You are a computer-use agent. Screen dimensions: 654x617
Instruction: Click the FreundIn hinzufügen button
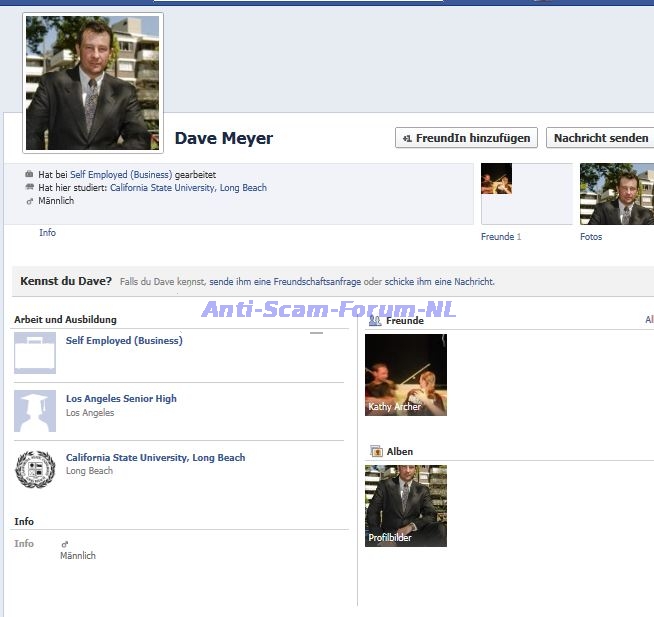[467, 138]
